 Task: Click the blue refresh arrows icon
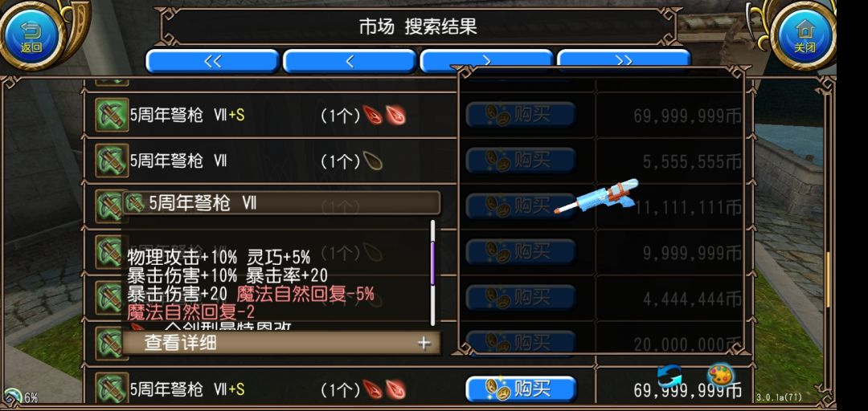(x=669, y=376)
